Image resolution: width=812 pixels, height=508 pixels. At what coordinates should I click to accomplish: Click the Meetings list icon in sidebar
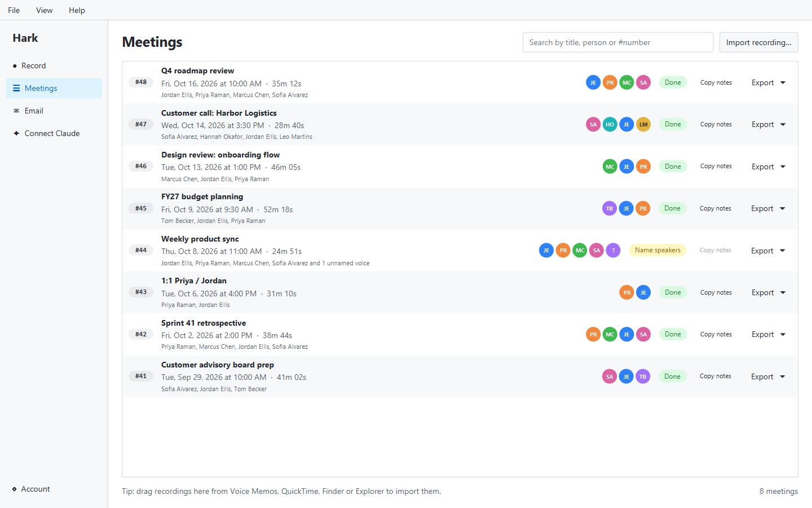click(x=16, y=88)
